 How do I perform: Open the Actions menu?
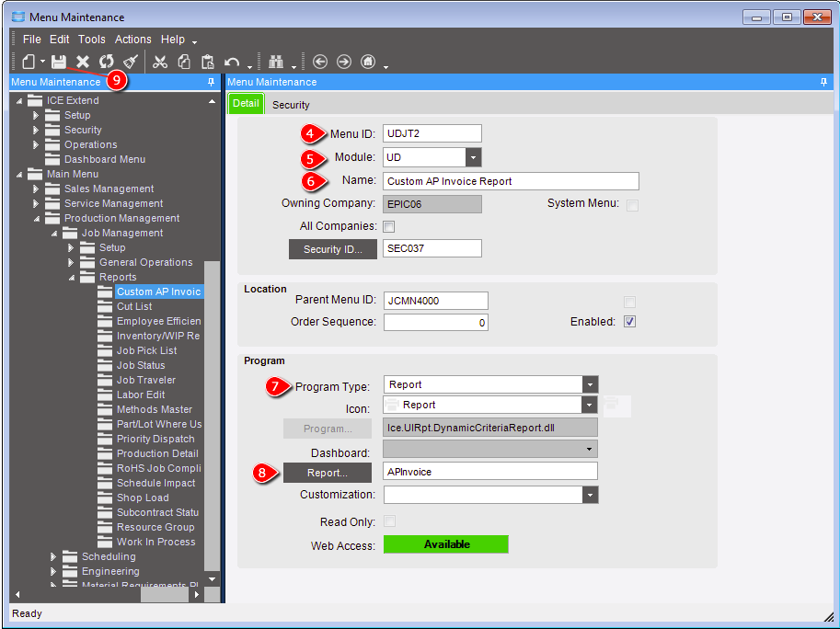coord(132,39)
